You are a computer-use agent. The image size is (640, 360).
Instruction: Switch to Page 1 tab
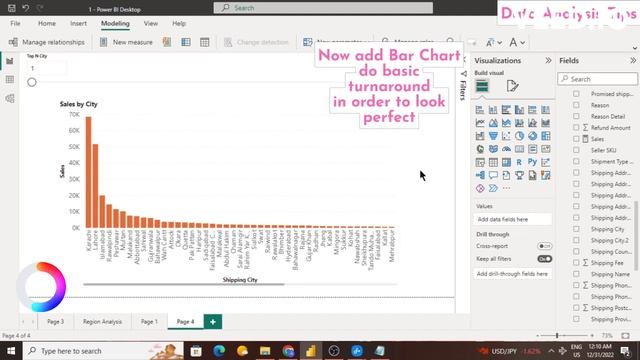pos(149,322)
